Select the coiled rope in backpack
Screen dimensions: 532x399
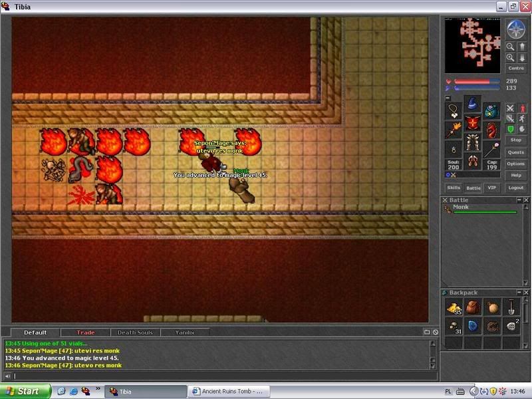click(x=492, y=327)
